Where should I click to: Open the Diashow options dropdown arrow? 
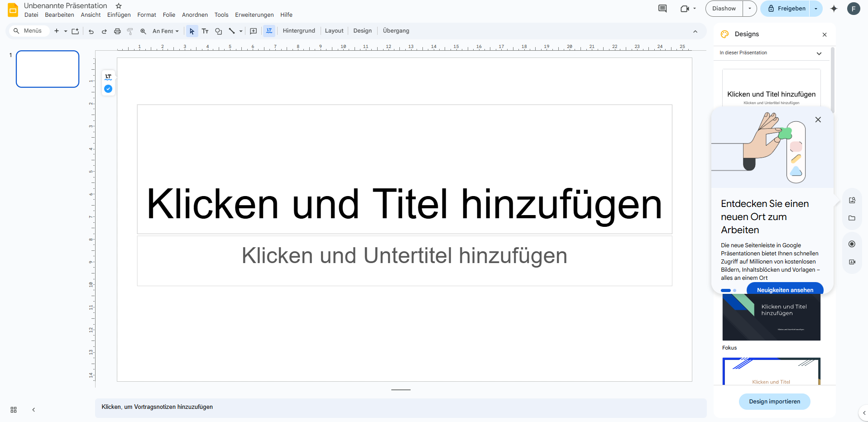tap(750, 9)
